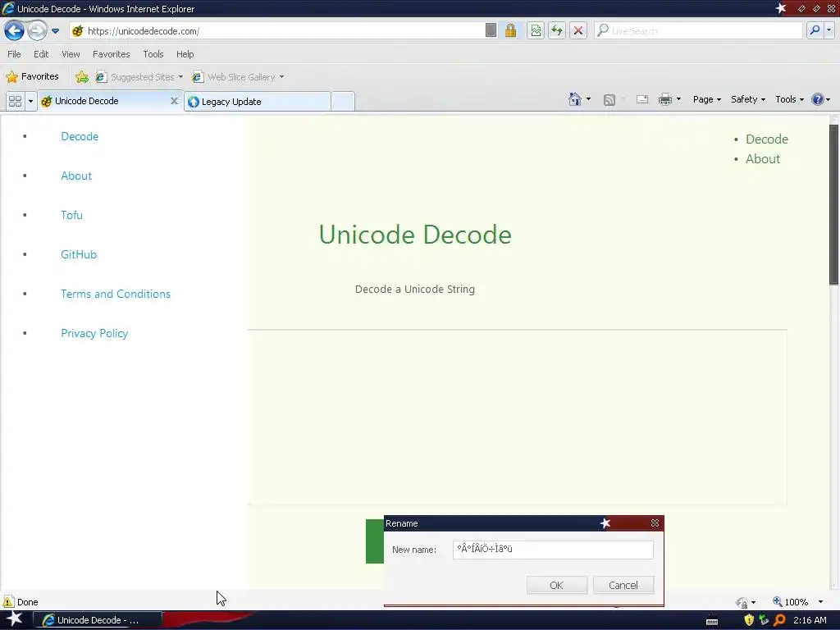Click the yellow security shield tray icon
Screen dimensions: 840x630
pyautogui.click(x=749, y=620)
